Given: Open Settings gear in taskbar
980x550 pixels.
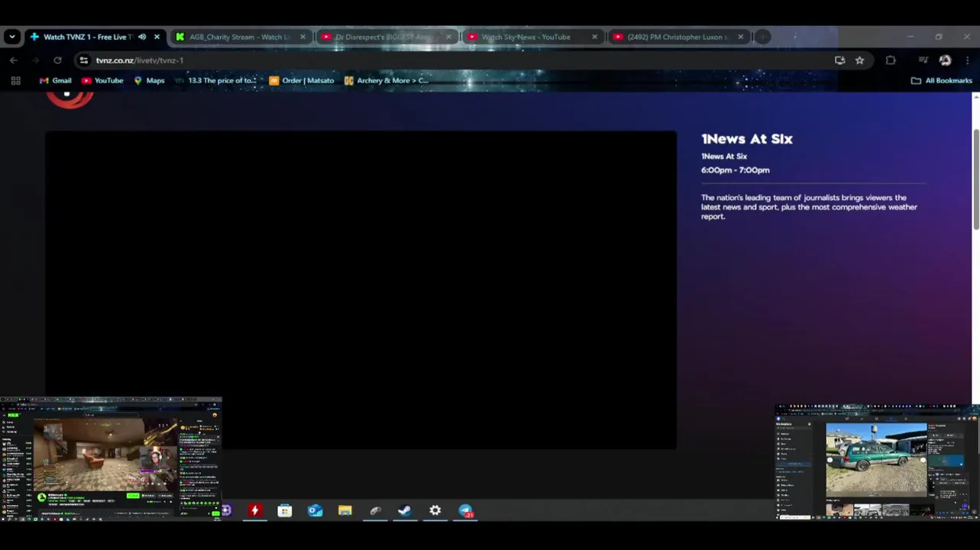Looking at the screenshot, I should click(x=435, y=510).
